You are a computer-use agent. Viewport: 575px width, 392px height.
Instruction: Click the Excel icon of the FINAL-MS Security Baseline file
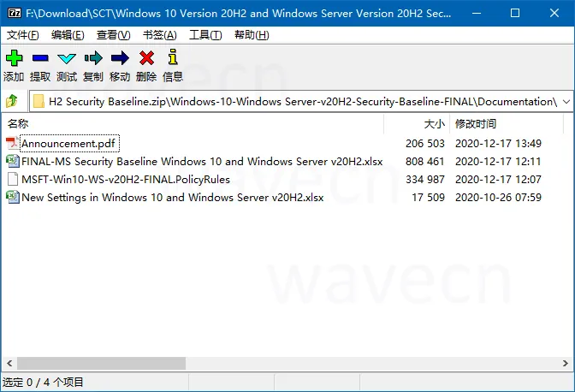point(13,162)
